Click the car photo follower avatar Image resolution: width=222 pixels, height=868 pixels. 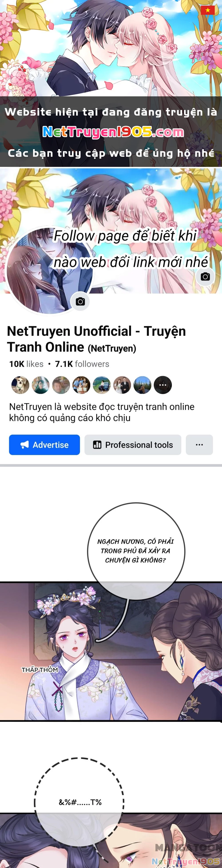pos(102,385)
